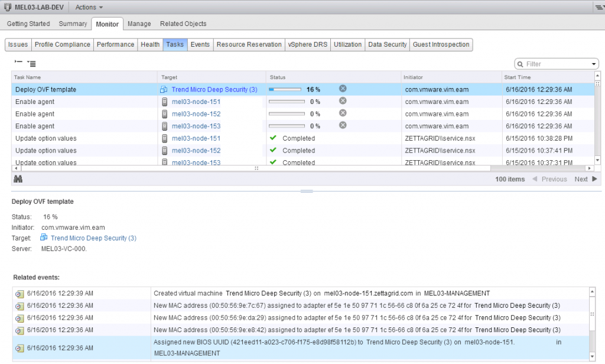Cancel the Enable agent task for mel03-node-151
605x364 pixels.
click(x=343, y=101)
